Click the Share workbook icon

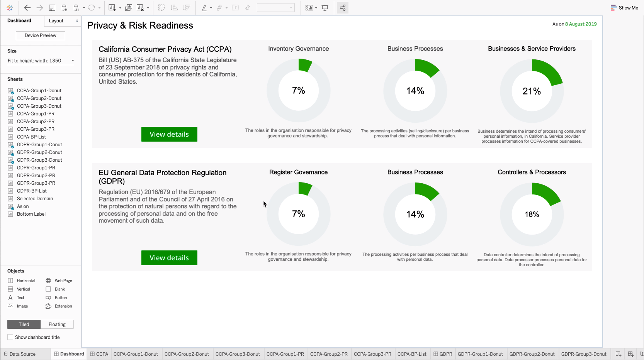[343, 7]
